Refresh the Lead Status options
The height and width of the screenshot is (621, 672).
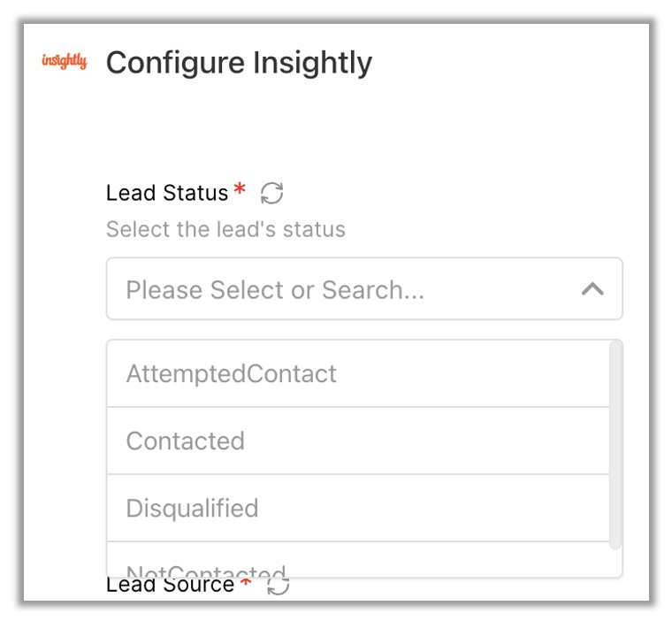point(271,193)
